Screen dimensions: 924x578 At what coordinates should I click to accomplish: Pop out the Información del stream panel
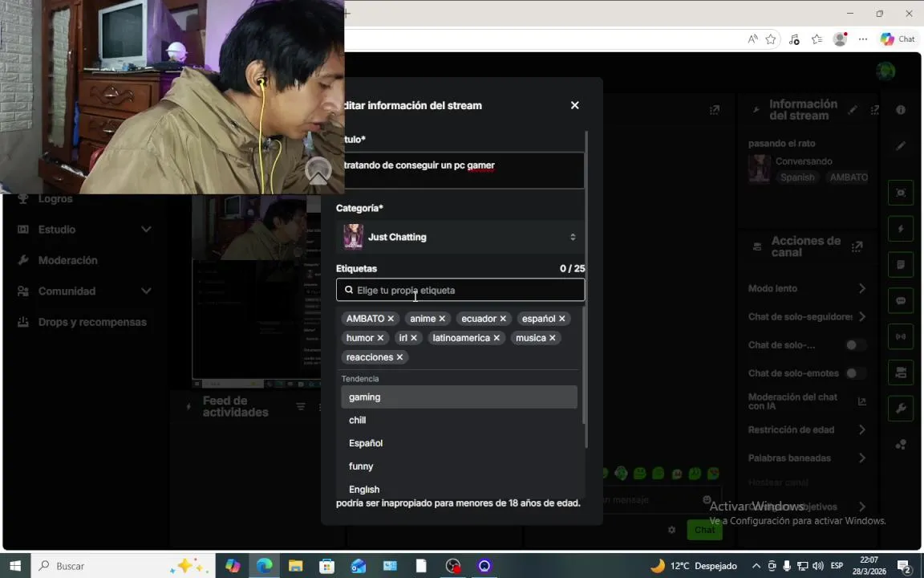coord(874,110)
